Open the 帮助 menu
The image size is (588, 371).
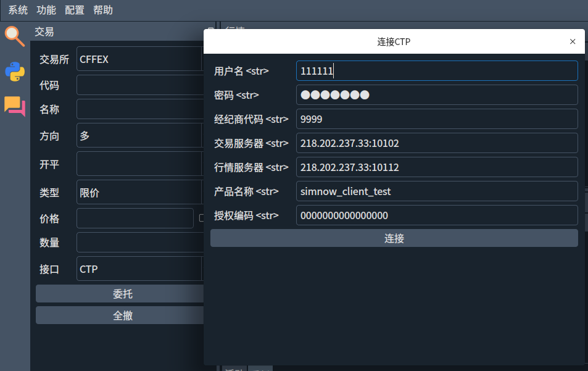click(x=102, y=10)
